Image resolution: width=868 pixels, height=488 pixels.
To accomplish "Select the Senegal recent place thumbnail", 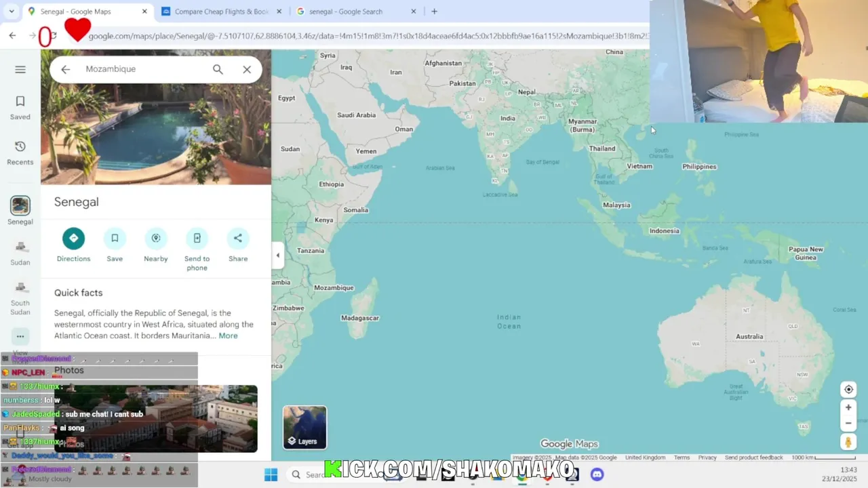I will (20, 205).
